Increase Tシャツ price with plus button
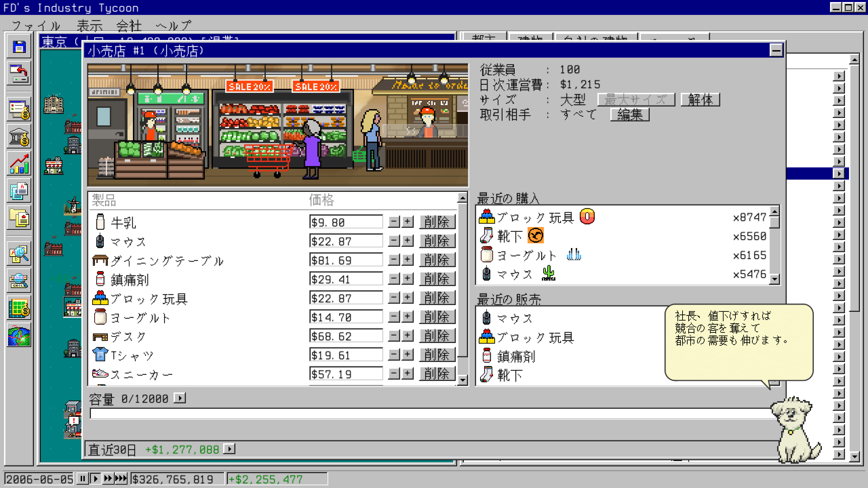868x488 pixels. [408, 355]
